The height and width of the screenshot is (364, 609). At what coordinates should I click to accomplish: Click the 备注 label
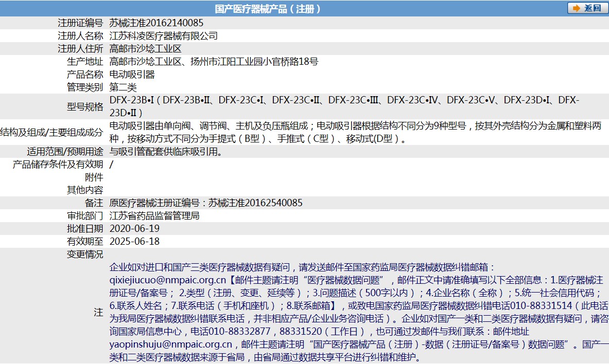click(x=94, y=203)
